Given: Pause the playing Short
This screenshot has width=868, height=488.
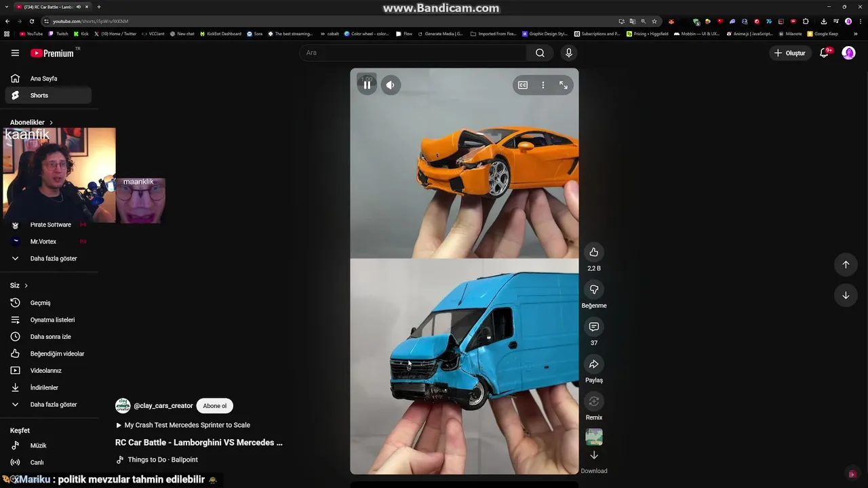Looking at the screenshot, I should coord(367,85).
